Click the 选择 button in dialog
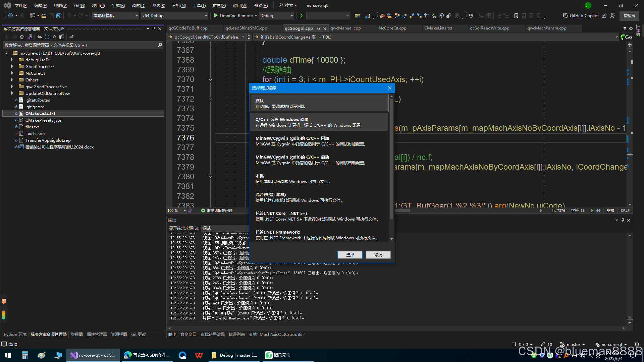Viewport: 644px width, 362px height. pyautogui.click(x=350, y=255)
